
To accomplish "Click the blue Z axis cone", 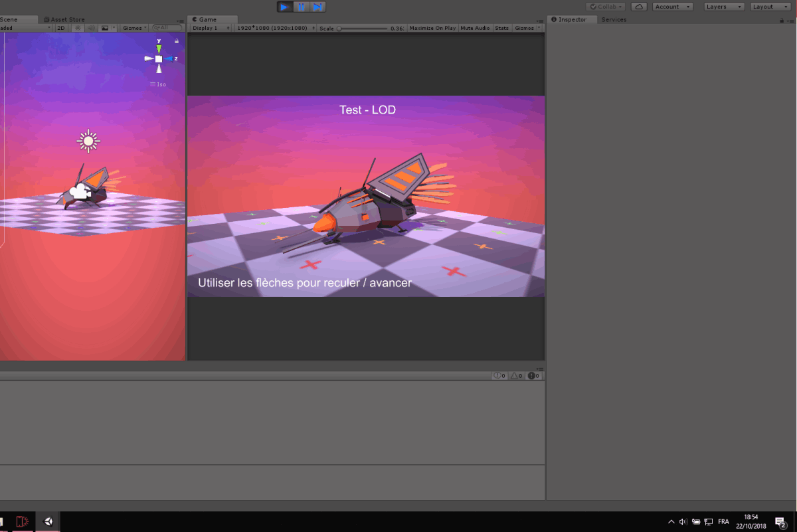I will pyautogui.click(x=168, y=59).
